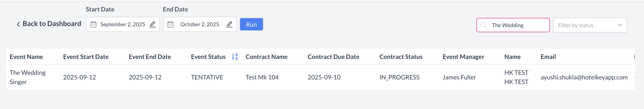Open the September 2, 2025 start date field
Image resolution: width=644 pixels, height=109 pixels.
(x=123, y=24)
